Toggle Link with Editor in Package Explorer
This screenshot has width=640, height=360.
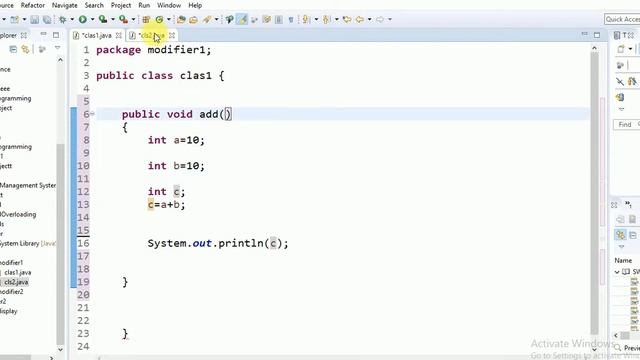(25, 49)
